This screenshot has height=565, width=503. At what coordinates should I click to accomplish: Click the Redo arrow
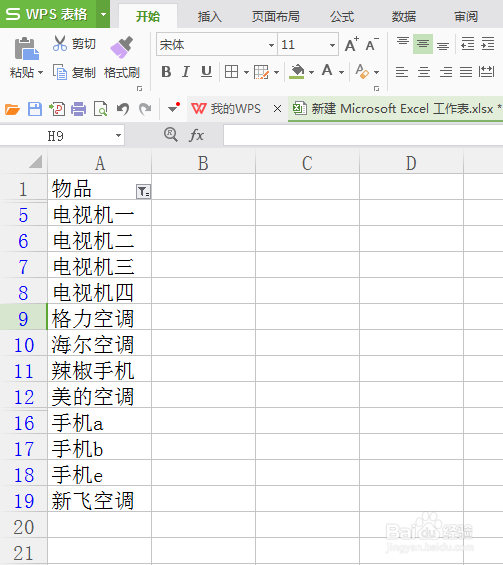click(x=145, y=109)
